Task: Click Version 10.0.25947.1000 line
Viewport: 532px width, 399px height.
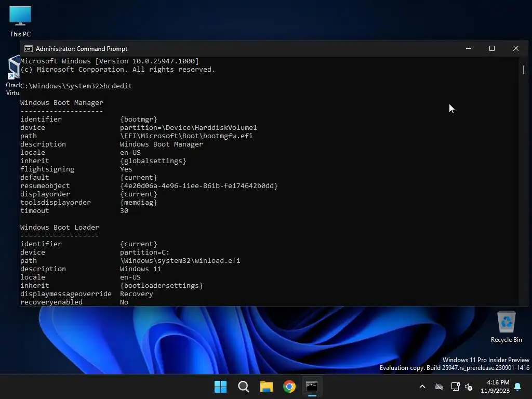Action: 110,61
